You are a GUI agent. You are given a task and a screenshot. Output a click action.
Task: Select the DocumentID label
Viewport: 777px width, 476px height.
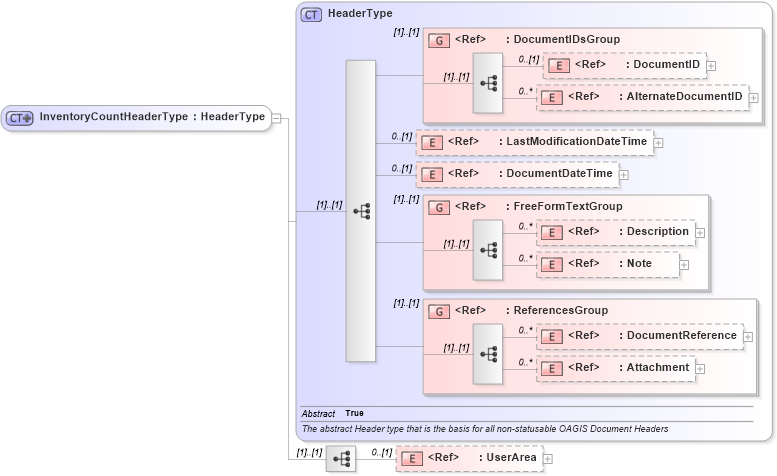coord(666,64)
